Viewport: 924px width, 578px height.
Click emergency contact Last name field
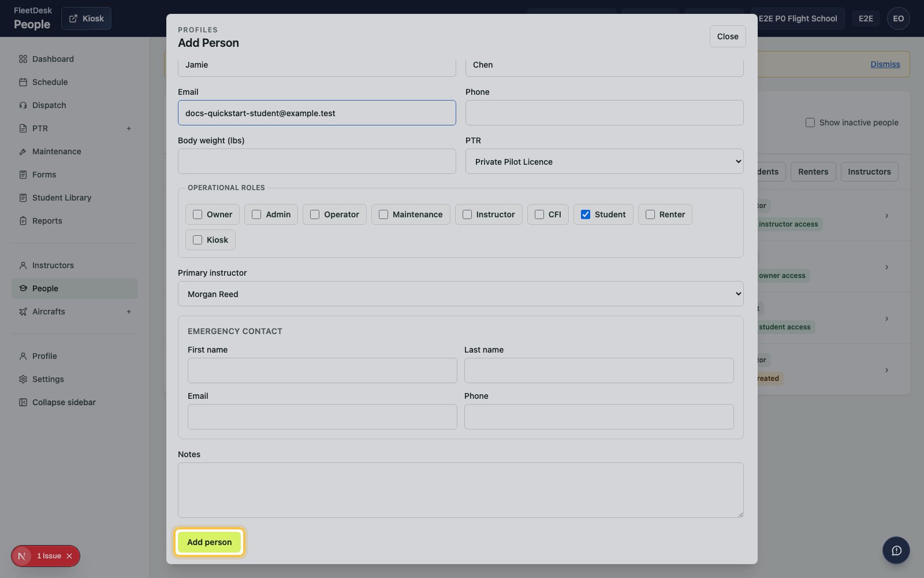click(599, 370)
